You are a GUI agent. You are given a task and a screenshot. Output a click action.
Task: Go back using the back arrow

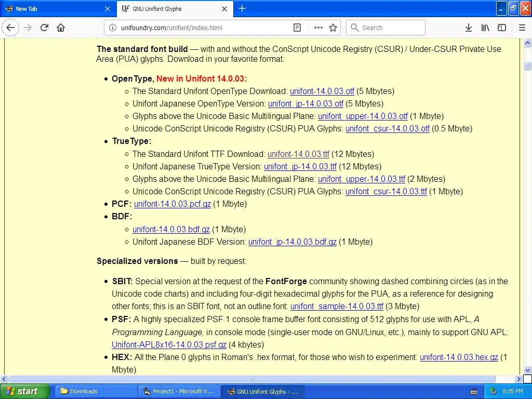tap(10, 28)
